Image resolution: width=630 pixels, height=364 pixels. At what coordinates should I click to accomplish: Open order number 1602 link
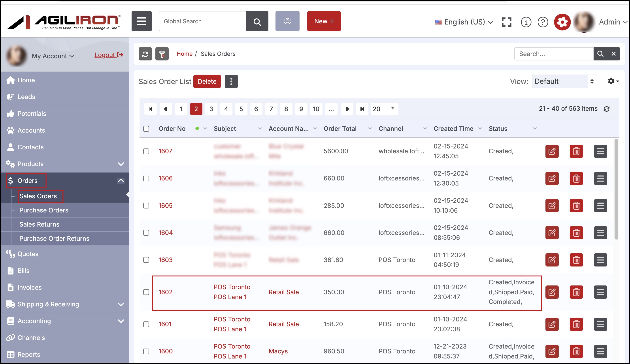point(165,292)
